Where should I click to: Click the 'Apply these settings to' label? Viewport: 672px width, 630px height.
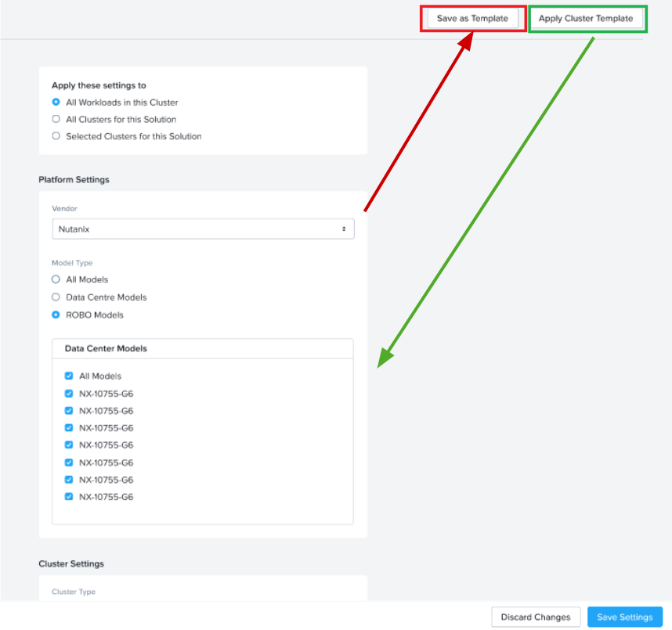click(99, 85)
